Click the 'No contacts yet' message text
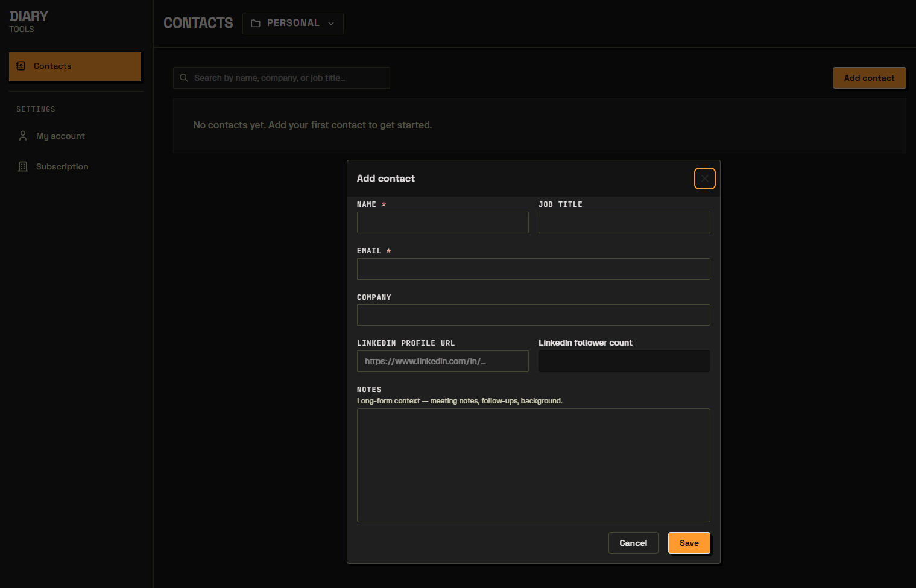The width and height of the screenshot is (916, 588). (312, 125)
